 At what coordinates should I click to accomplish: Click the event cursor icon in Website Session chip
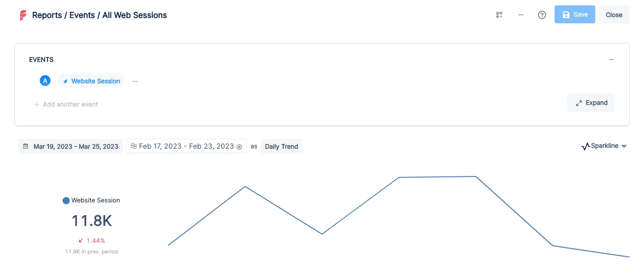tap(65, 81)
